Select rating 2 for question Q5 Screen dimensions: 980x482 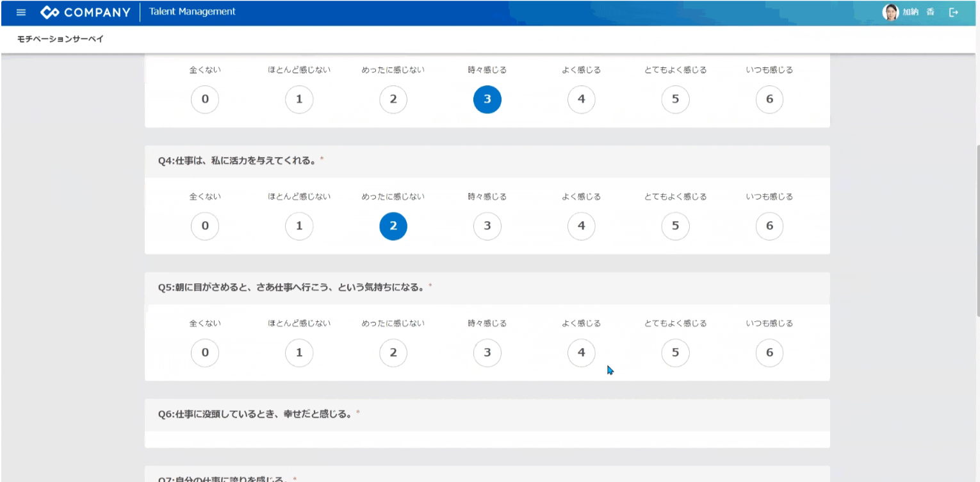click(x=393, y=353)
